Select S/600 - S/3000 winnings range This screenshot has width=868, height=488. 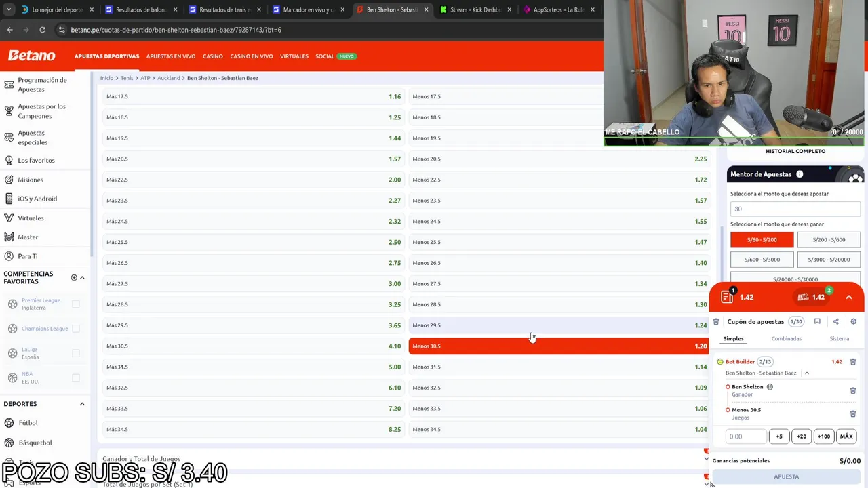point(762,259)
